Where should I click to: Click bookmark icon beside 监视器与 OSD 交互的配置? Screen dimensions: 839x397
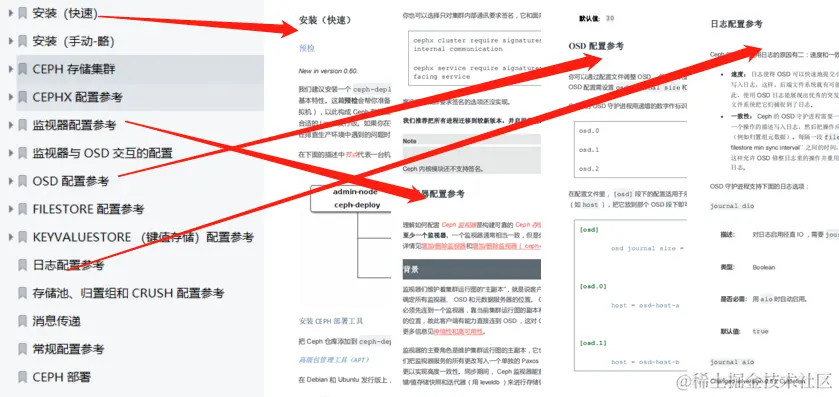click(22, 152)
